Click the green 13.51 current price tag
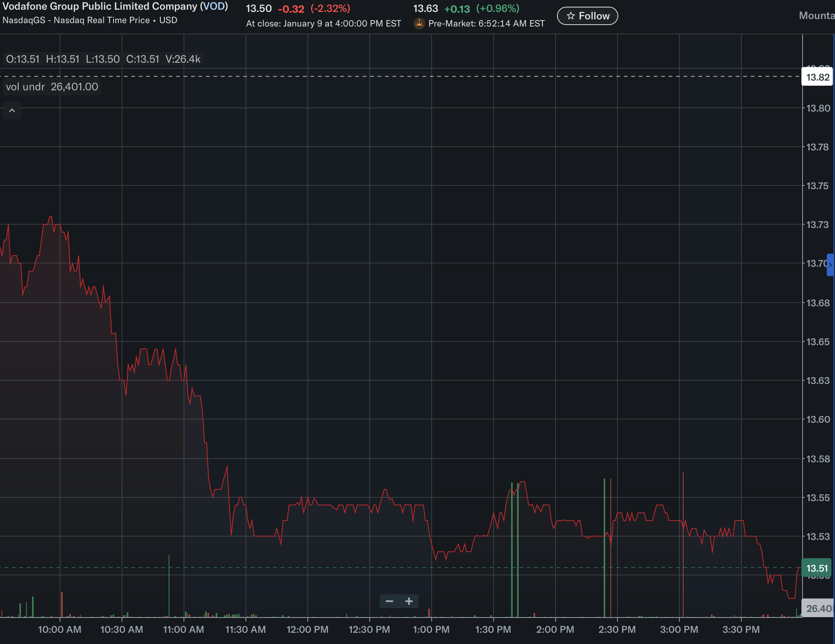Screen dimensions: 835x644 tap(817, 568)
